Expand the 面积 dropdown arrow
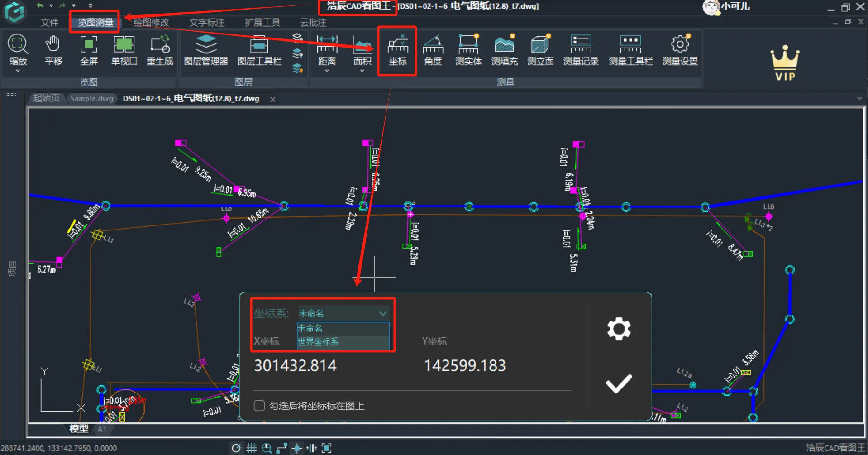This screenshot has width=868, height=455. click(362, 71)
